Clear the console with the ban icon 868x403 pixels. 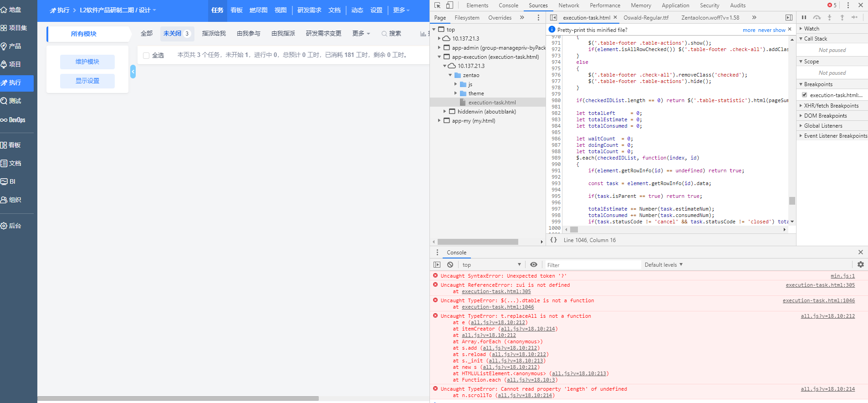click(450, 265)
